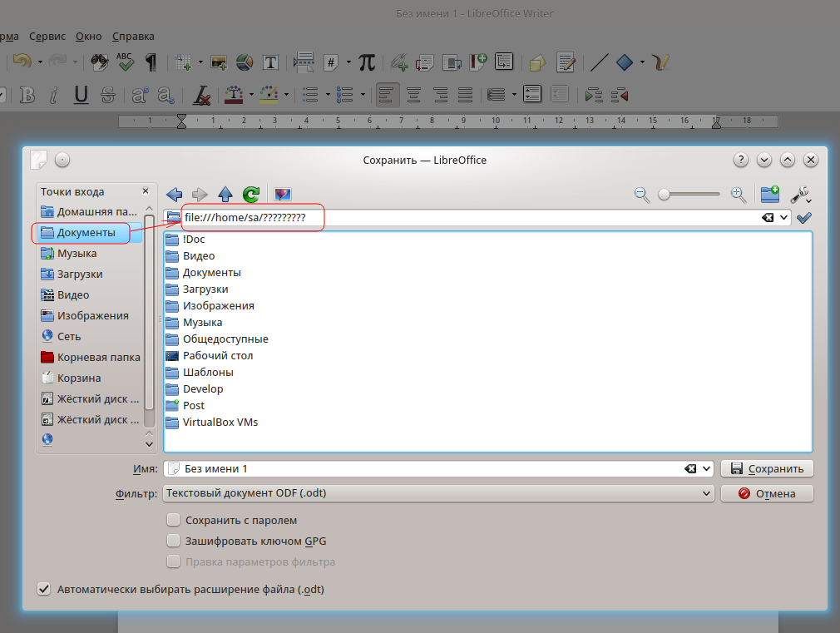
Task: Click the zoom in magnifier icon
Action: [738, 194]
